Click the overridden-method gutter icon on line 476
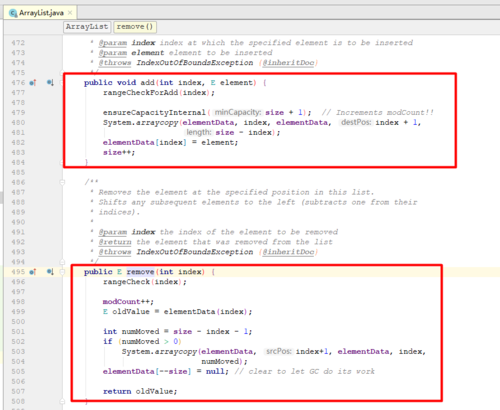 50,83
